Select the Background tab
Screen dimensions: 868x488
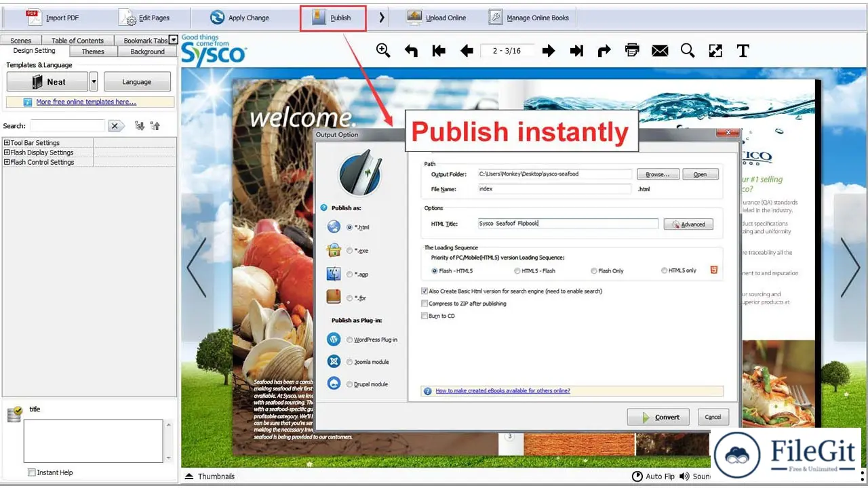coord(147,52)
